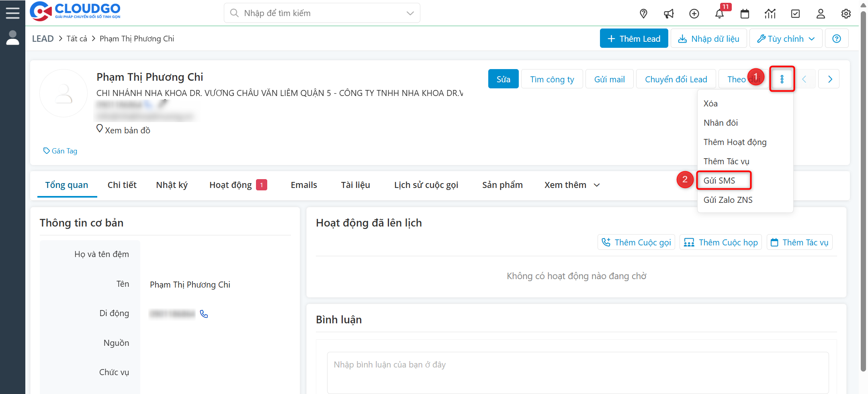The height and width of the screenshot is (394, 868).
Task: Click the Gán Tag link
Action: [x=61, y=151]
